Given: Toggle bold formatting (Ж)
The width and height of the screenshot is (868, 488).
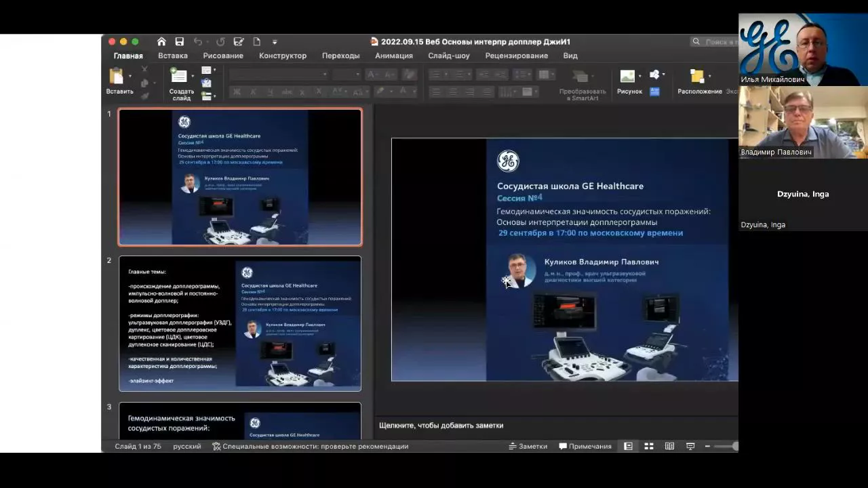Looking at the screenshot, I should (237, 92).
